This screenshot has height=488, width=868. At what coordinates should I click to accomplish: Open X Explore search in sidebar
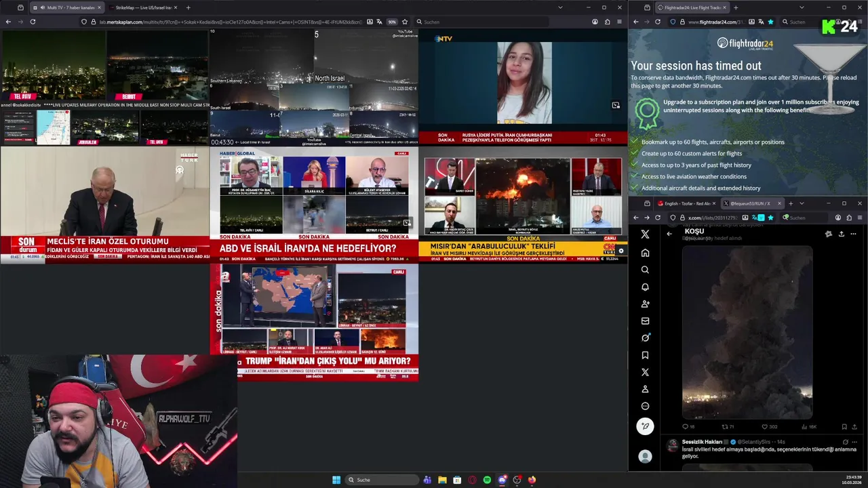[x=645, y=270]
